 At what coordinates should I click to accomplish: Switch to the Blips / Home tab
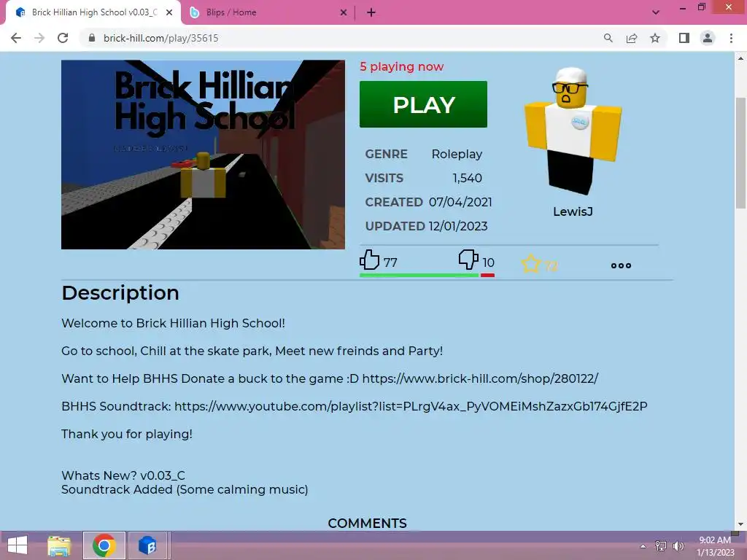268,13
